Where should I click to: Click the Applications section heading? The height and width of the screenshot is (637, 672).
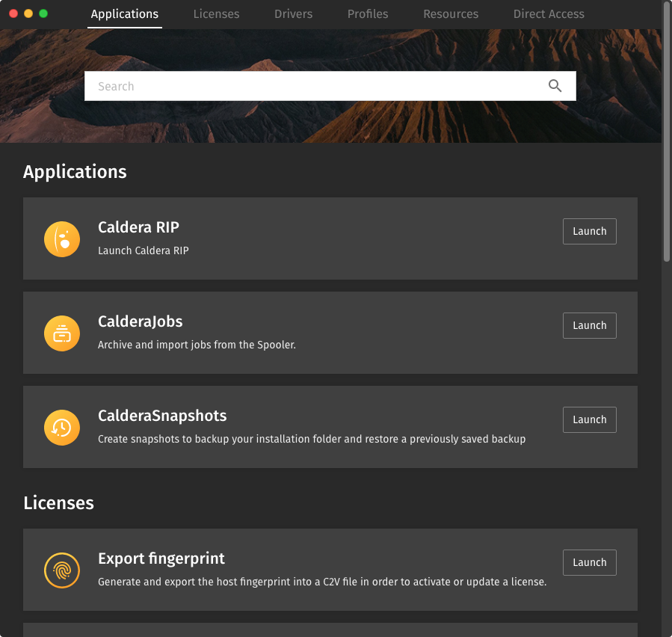[x=75, y=172]
